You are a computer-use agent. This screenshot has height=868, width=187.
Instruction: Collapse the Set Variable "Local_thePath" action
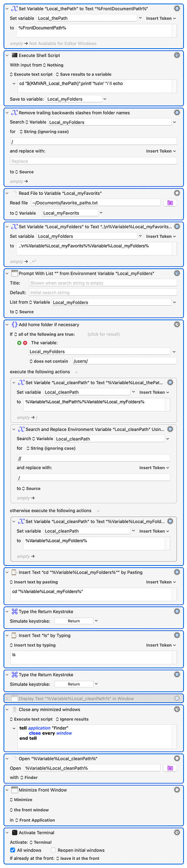point(7,9)
